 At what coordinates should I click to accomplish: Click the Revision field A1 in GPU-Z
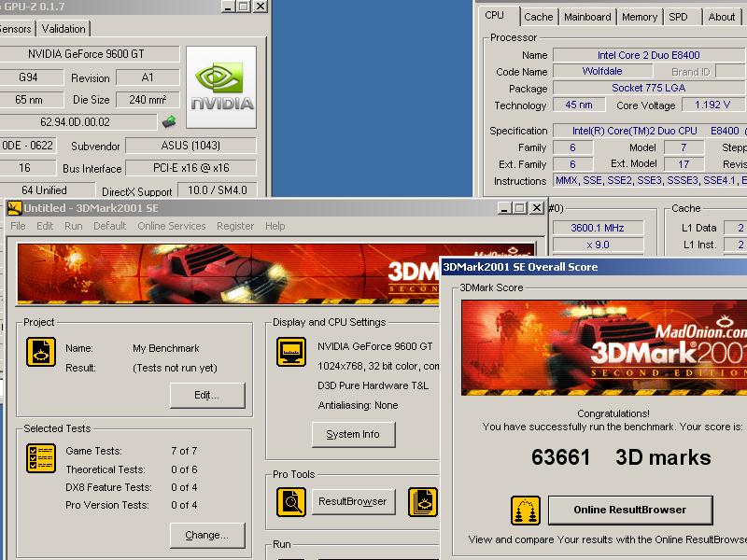click(x=148, y=77)
